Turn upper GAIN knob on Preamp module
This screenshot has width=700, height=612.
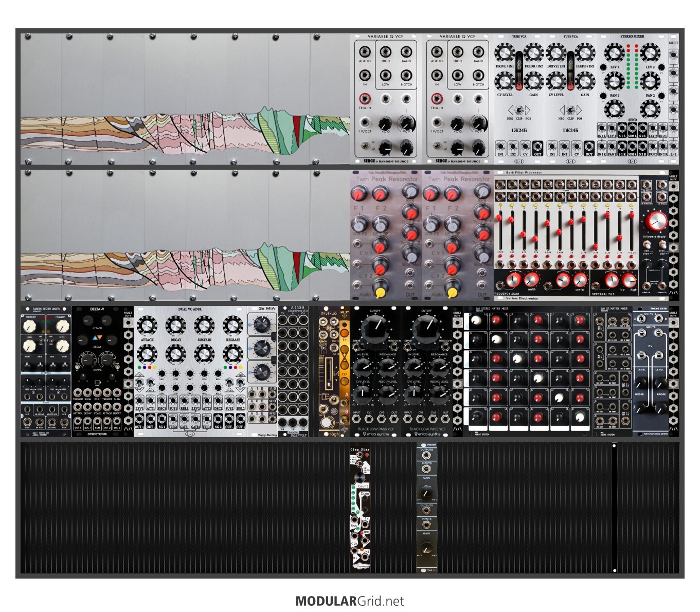(x=426, y=491)
